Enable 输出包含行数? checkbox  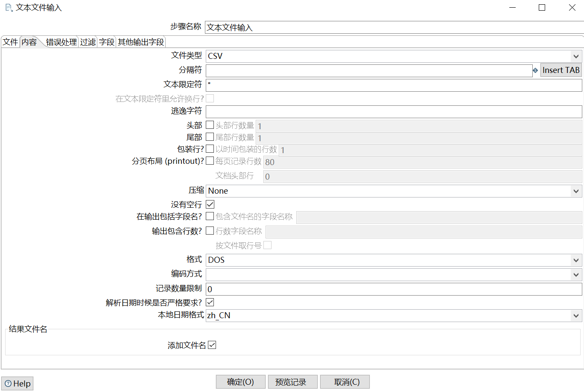click(210, 231)
